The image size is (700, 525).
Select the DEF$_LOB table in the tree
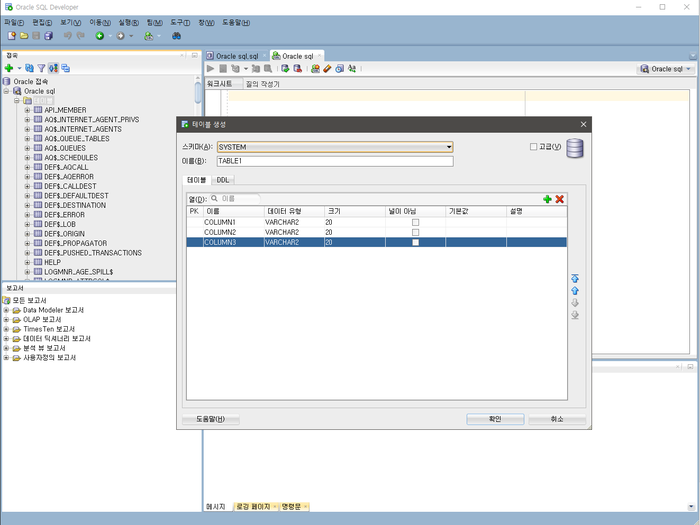[x=60, y=224]
